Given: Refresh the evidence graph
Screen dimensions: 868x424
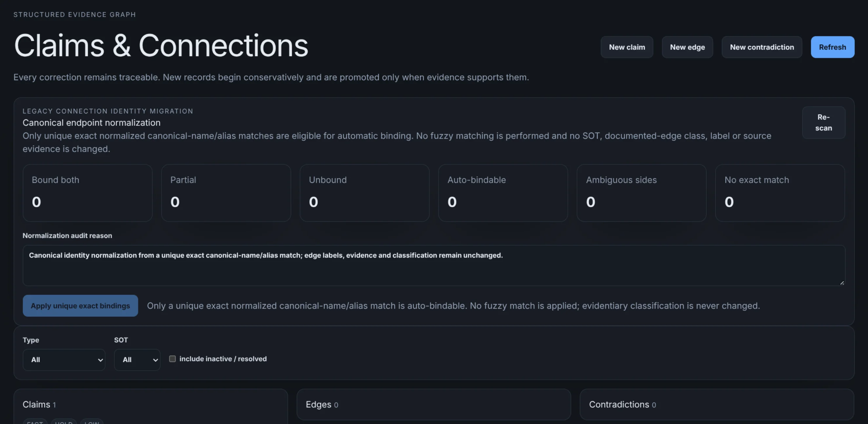Looking at the screenshot, I should pos(832,47).
